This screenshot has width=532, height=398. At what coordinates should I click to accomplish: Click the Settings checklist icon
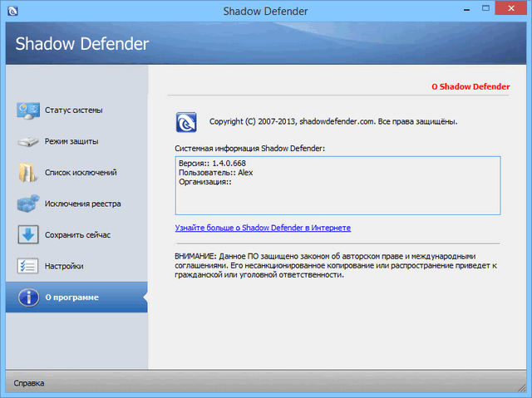(x=28, y=266)
